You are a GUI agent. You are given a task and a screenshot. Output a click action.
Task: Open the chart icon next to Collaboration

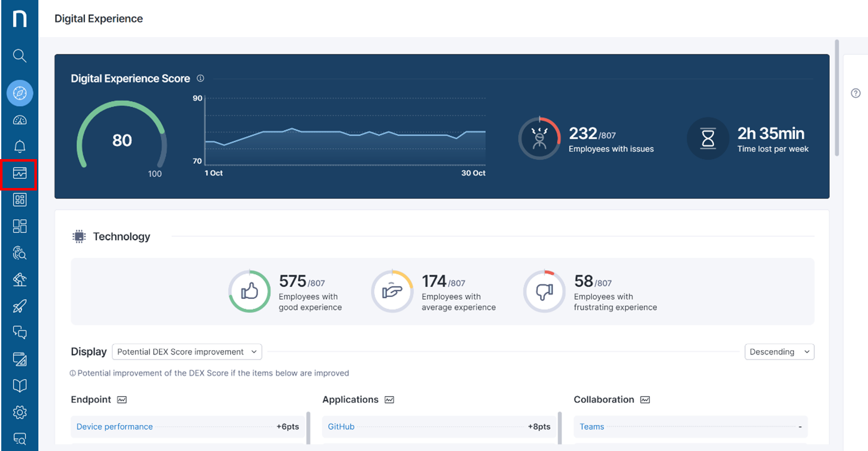[x=645, y=400]
